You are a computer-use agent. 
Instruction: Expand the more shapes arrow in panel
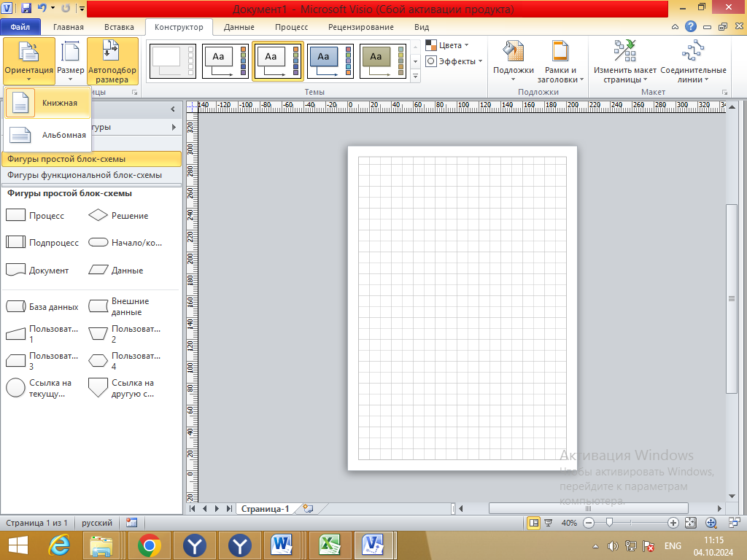point(174,127)
